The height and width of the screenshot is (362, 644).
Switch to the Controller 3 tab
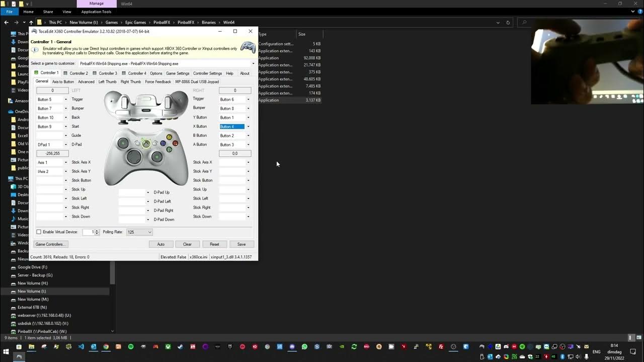(x=105, y=73)
